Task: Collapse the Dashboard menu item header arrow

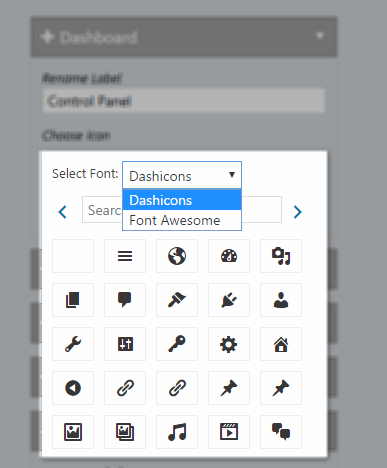Action: tap(320, 35)
